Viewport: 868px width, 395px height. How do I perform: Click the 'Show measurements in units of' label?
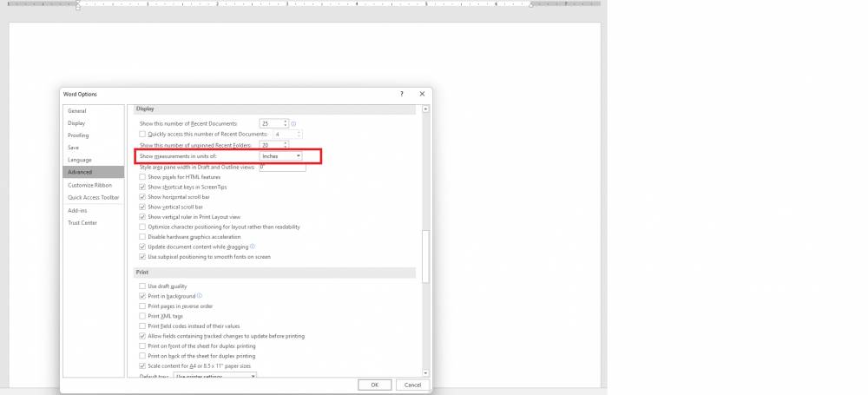tap(178, 156)
